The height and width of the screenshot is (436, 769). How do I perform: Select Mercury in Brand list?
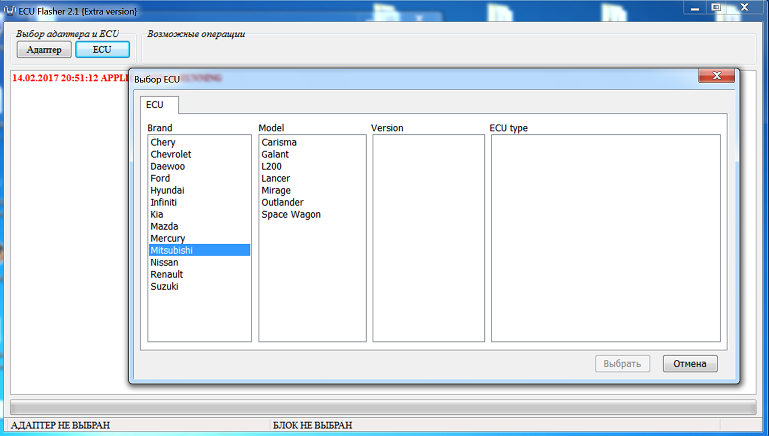pyautogui.click(x=199, y=238)
